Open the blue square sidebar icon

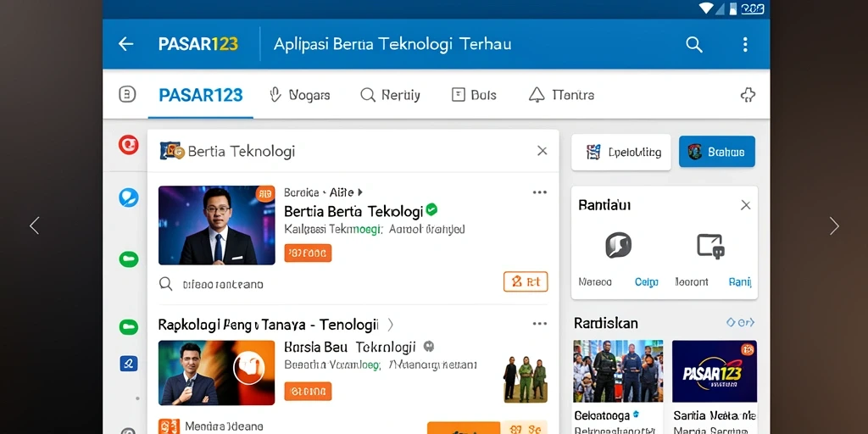pos(129,363)
